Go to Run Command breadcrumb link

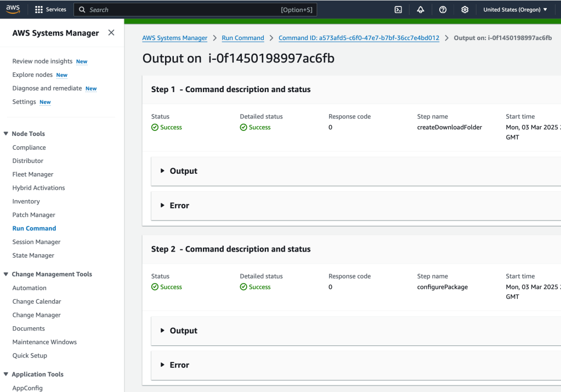coord(242,38)
